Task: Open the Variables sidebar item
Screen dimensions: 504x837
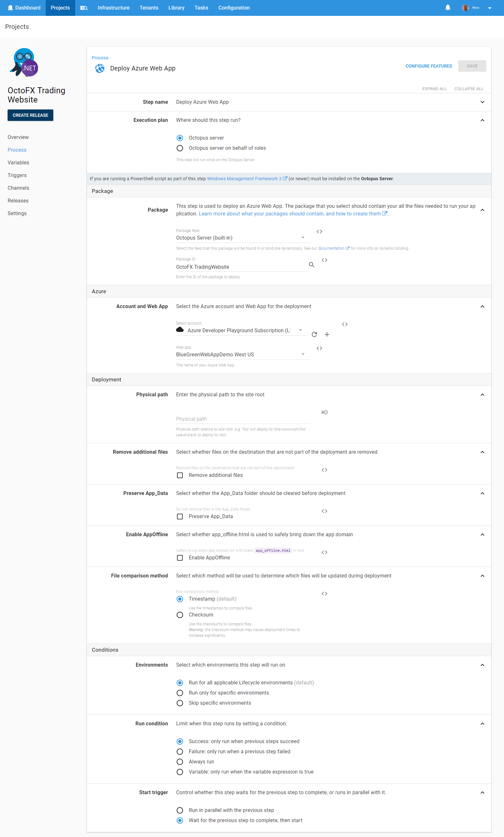Action: click(18, 163)
